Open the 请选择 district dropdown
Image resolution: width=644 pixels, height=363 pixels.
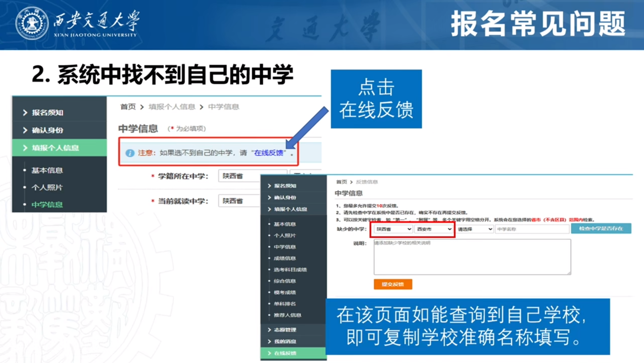pyautogui.click(x=475, y=229)
